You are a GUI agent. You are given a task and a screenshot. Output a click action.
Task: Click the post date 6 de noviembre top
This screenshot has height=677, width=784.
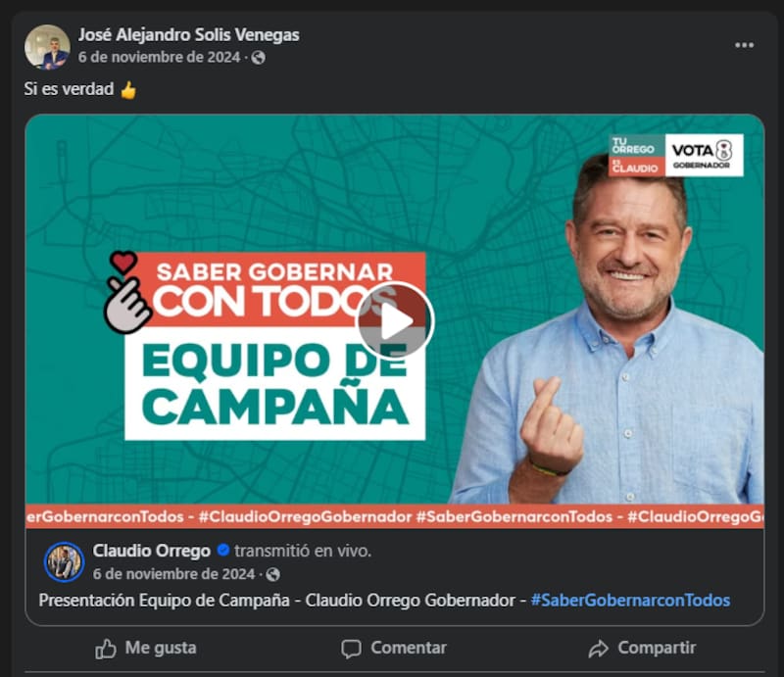click(x=159, y=58)
